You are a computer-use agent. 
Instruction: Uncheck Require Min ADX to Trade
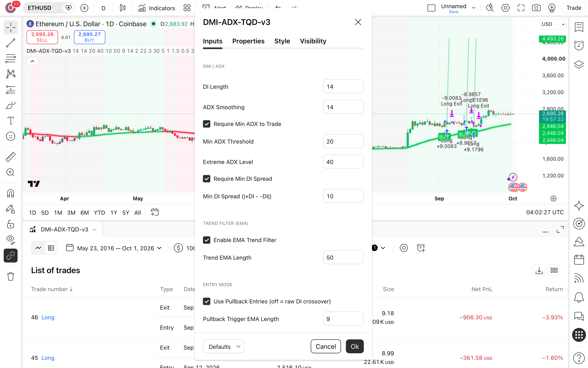(207, 124)
